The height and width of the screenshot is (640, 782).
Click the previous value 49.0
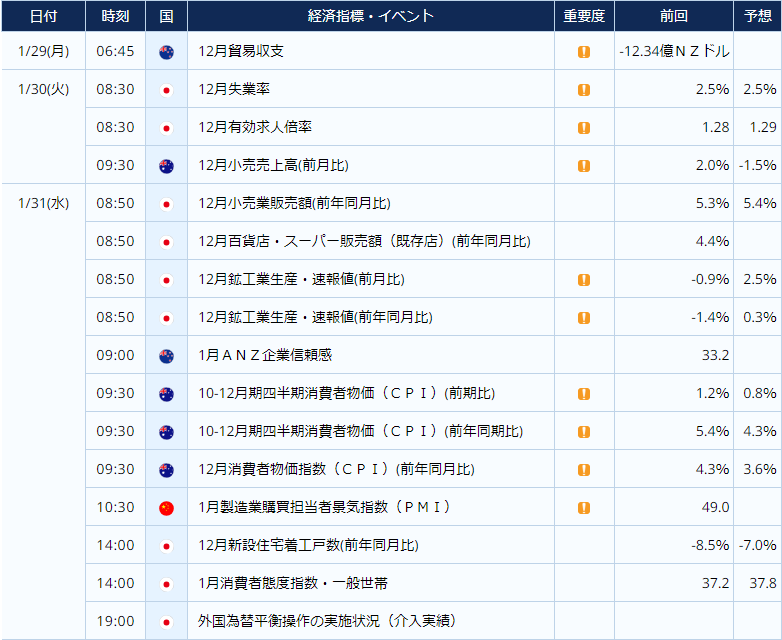click(x=716, y=507)
